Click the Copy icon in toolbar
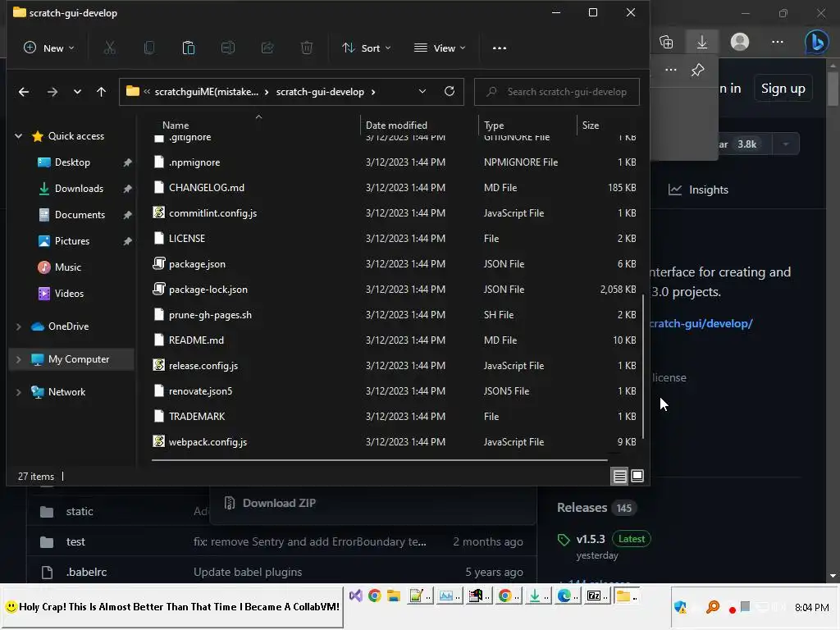The width and height of the screenshot is (840, 630). [x=149, y=48]
